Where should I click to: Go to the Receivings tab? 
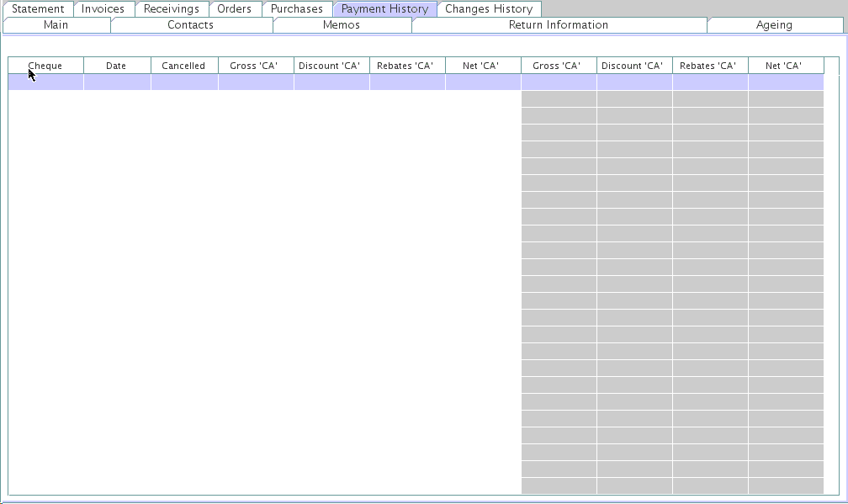point(172,8)
